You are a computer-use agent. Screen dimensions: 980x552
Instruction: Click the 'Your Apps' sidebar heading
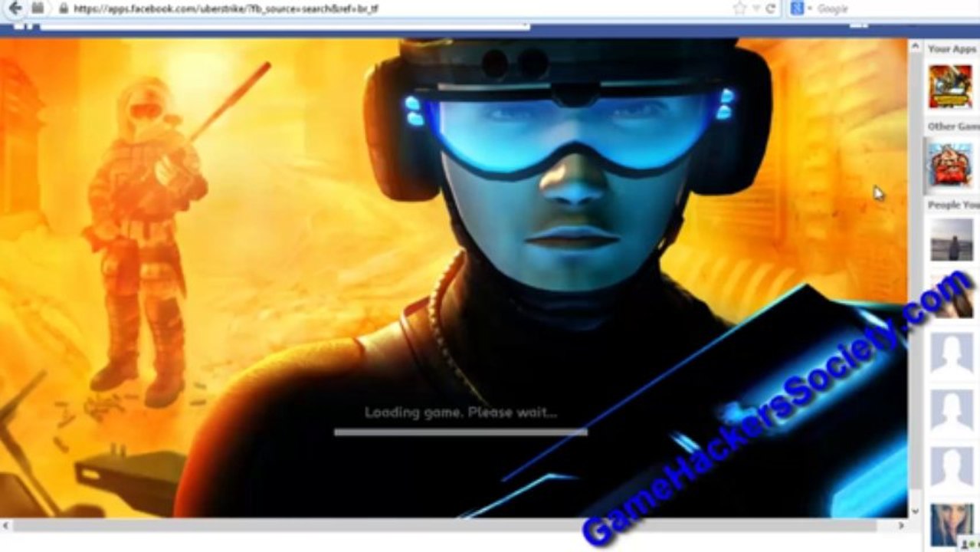point(952,48)
